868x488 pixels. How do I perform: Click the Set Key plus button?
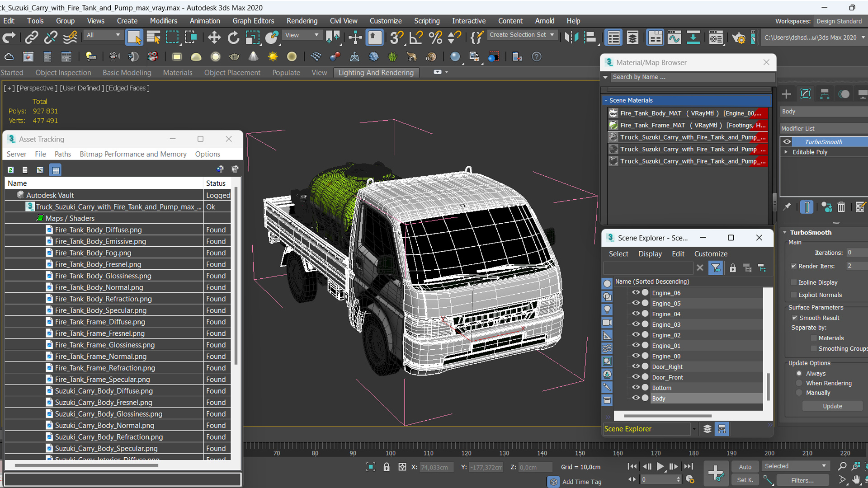click(716, 473)
